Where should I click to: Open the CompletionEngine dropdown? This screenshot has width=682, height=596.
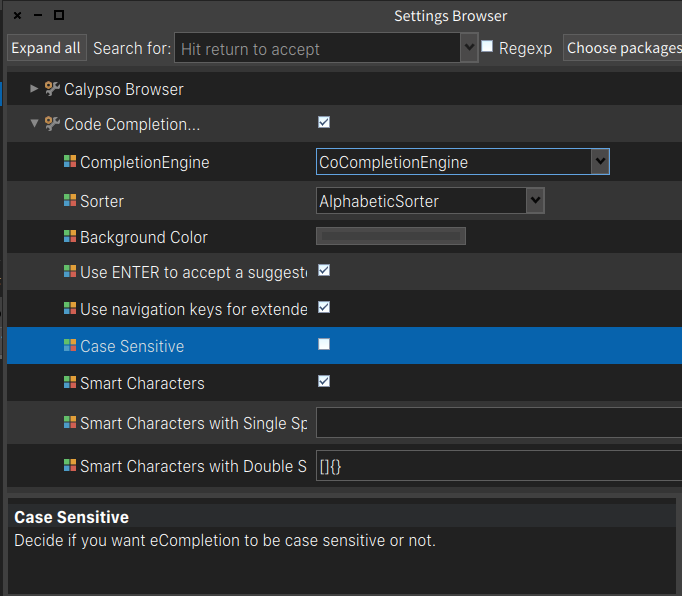(x=599, y=161)
